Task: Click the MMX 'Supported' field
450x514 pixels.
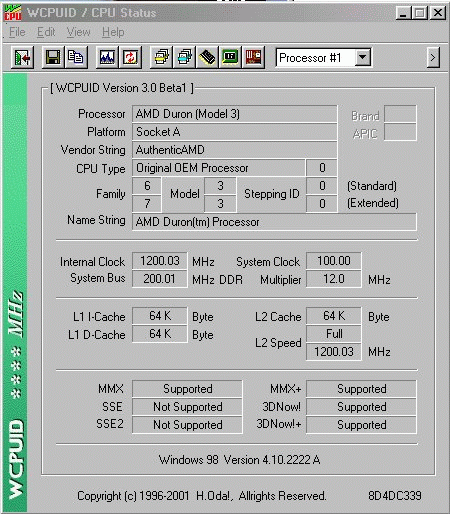Action: 187,389
